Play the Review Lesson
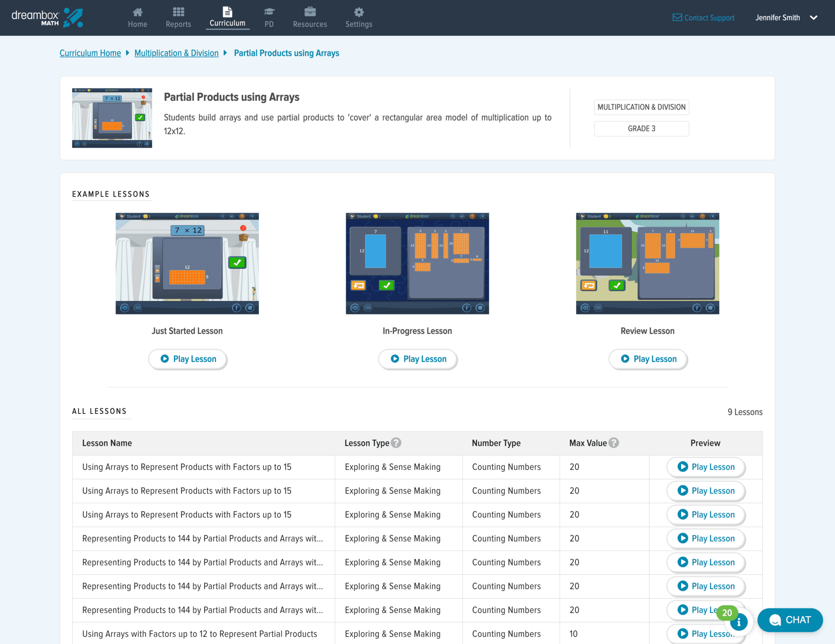 (x=648, y=359)
